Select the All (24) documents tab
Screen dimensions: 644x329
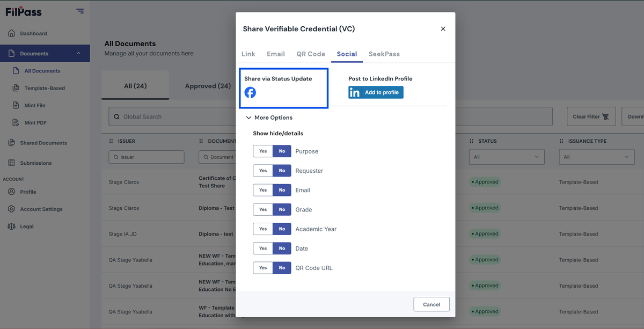(135, 86)
